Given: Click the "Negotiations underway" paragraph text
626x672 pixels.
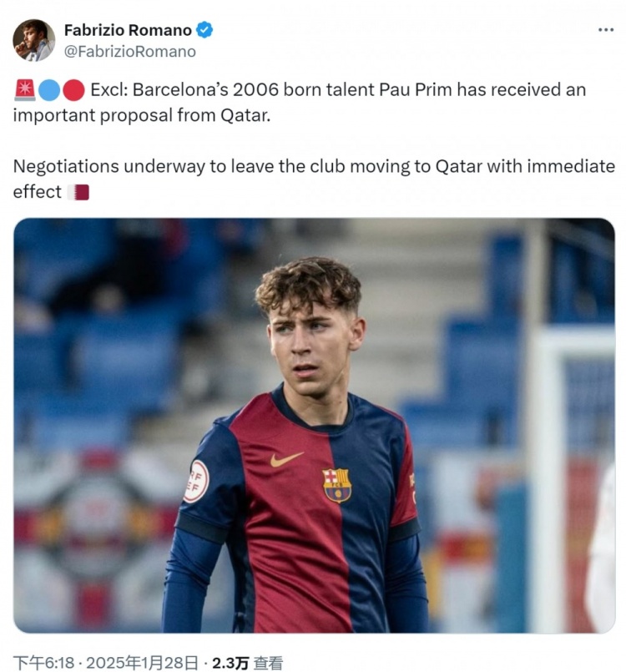Looking at the screenshot, I should 314,179.
